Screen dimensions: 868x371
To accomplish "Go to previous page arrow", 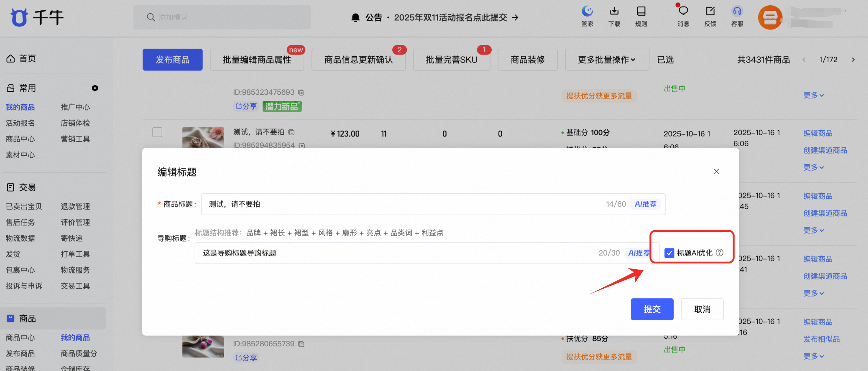I will point(804,60).
